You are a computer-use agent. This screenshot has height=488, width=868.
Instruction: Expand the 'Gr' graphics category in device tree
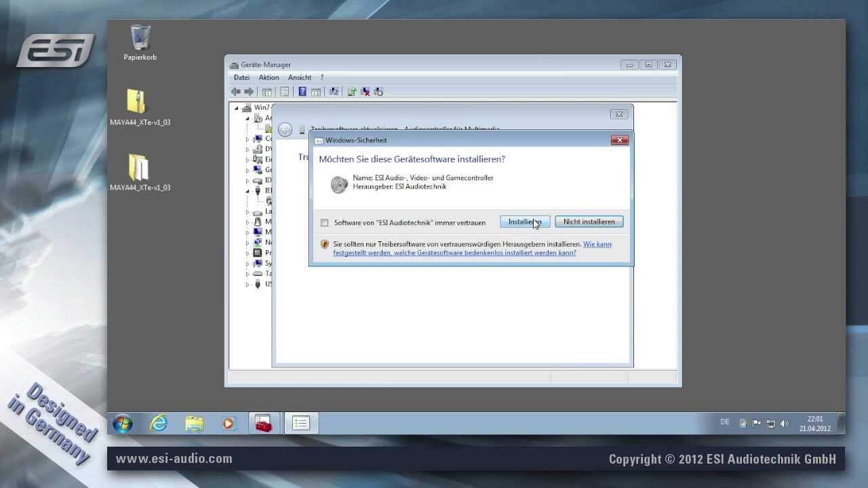tap(248, 170)
